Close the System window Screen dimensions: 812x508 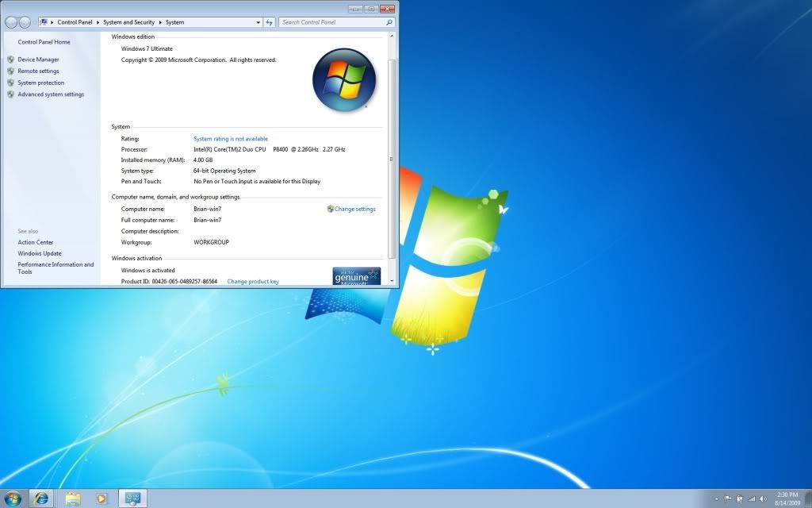(387, 9)
